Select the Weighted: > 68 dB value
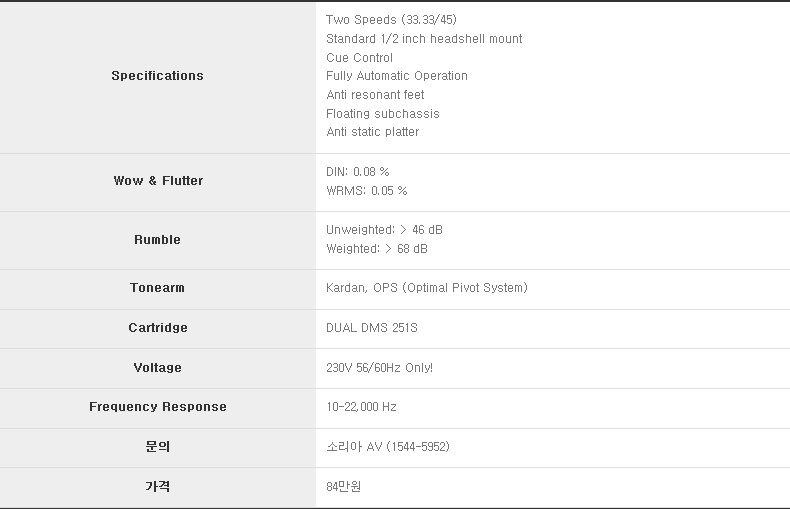 click(376, 249)
